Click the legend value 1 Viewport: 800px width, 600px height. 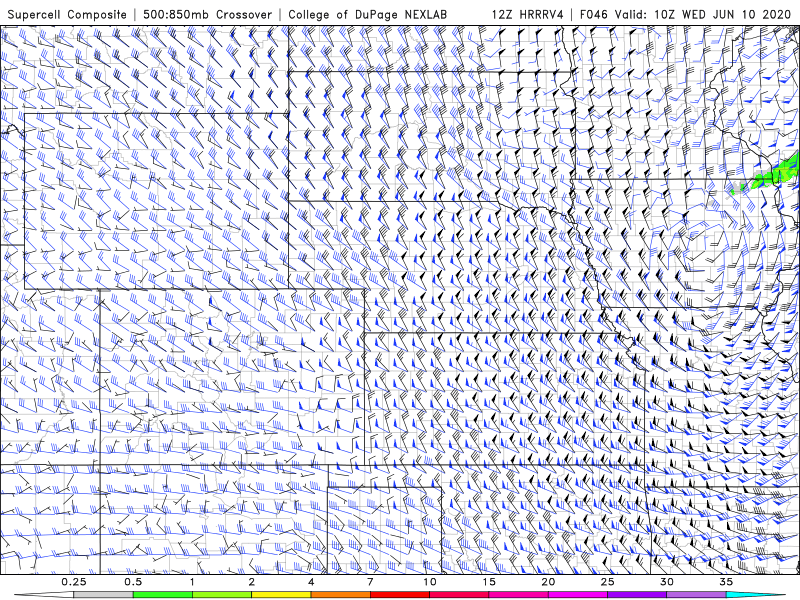[x=192, y=582]
